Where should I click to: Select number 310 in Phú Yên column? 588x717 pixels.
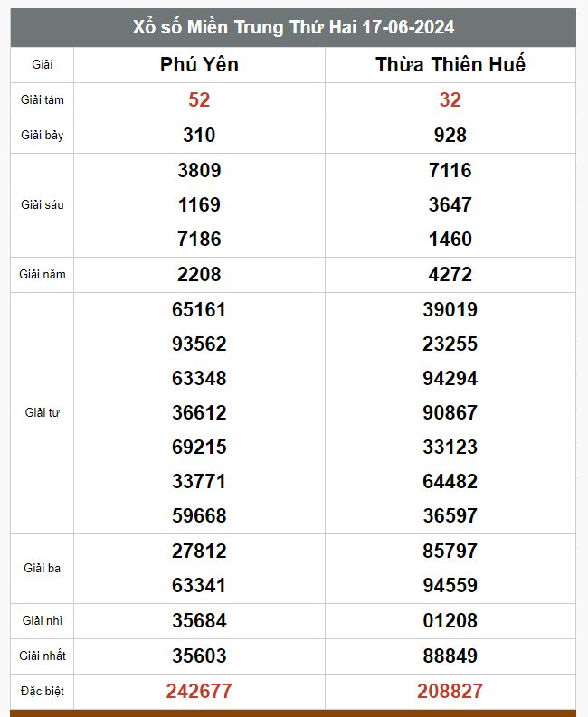point(199,136)
